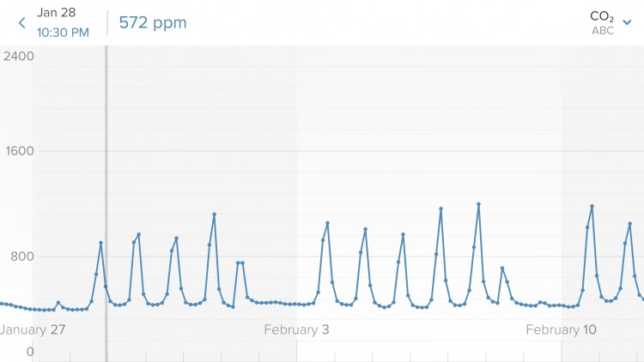644x362 pixels.
Task: Go back using the left chevron
Action: [x=22, y=23]
